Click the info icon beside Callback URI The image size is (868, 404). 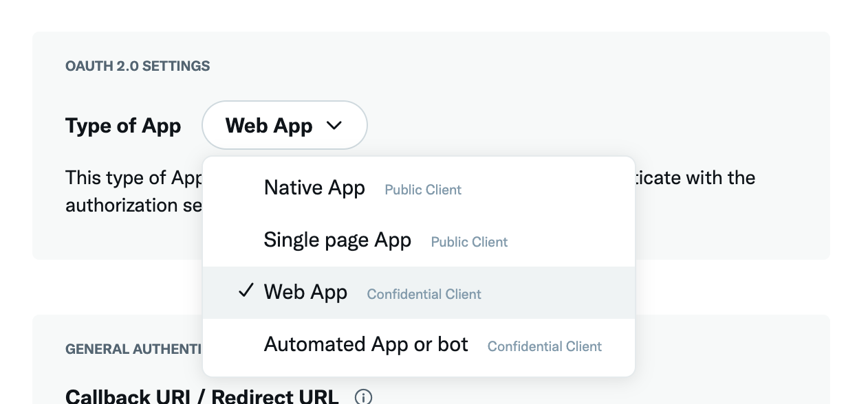363,396
